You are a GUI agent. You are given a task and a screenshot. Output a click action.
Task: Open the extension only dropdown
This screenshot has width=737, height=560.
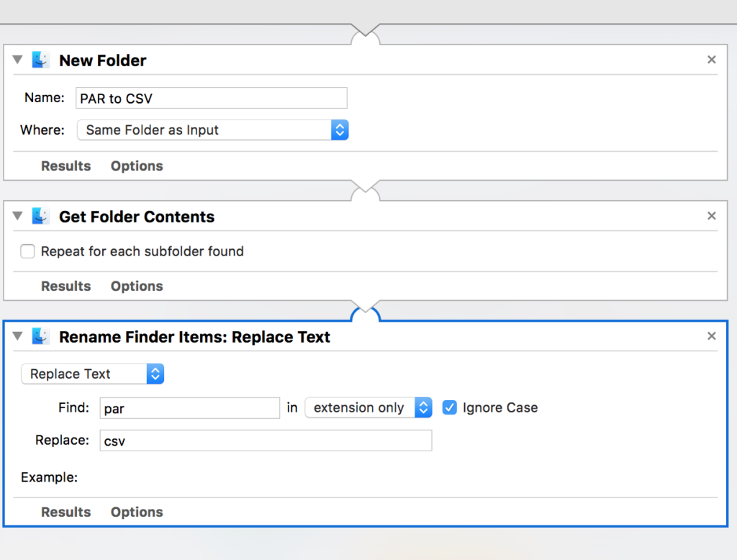368,407
